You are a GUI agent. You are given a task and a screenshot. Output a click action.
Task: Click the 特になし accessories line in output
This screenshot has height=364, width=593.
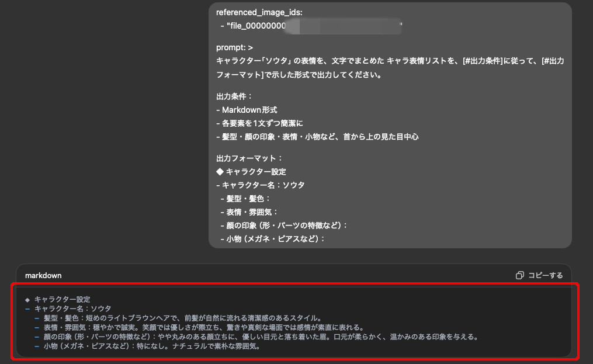(151, 346)
